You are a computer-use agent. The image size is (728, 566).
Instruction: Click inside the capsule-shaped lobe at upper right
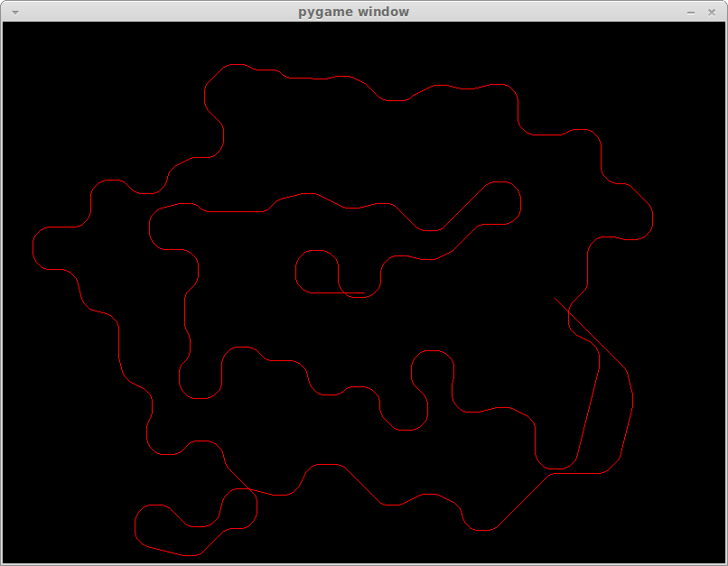click(x=499, y=203)
